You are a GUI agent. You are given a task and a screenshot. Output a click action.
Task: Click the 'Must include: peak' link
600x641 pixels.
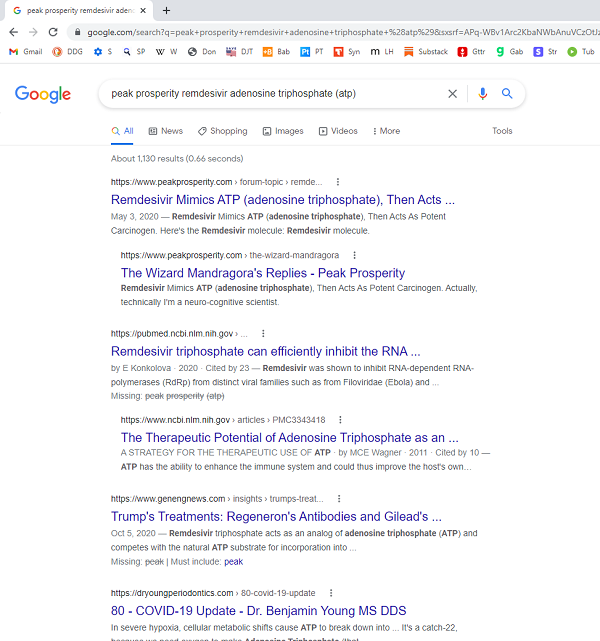(233, 562)
